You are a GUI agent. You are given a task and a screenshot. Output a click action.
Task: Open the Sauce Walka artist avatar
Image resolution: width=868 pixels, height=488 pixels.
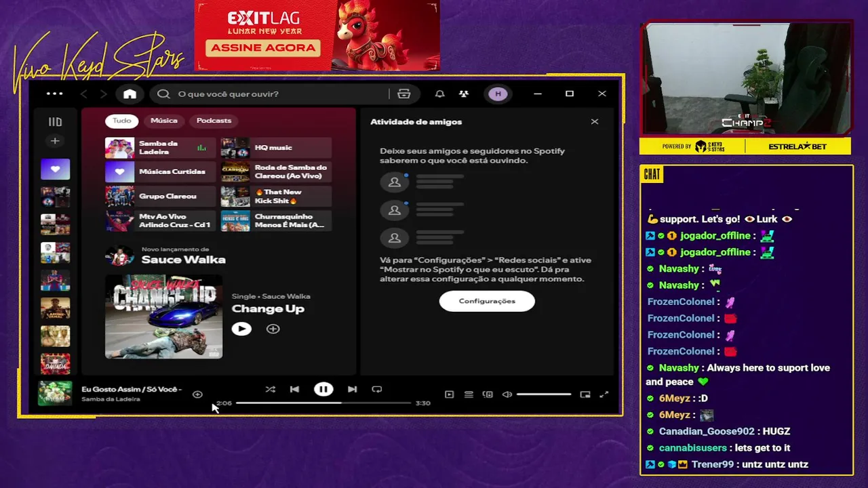(x=119, y=256)
